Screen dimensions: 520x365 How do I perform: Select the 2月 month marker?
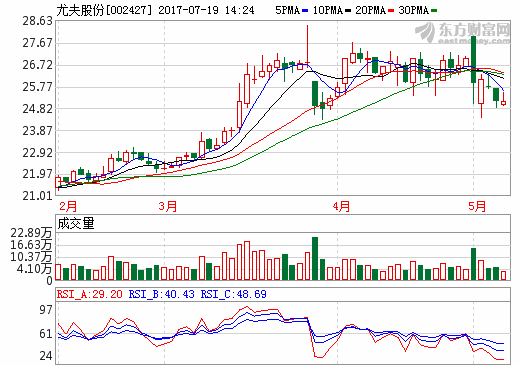point(68,206)
